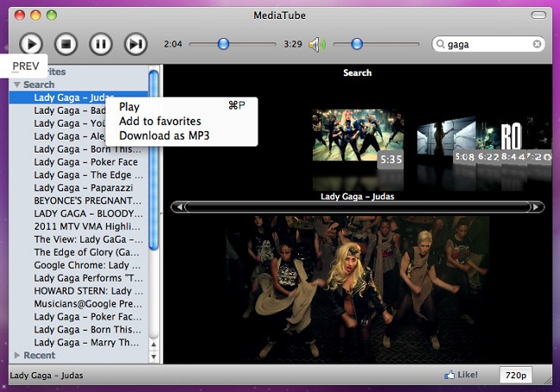The width and height of the screenshot is (560, 392).
Task: Select Lady Gaga – Poker Face row
Action: click(x=78, y=162)
